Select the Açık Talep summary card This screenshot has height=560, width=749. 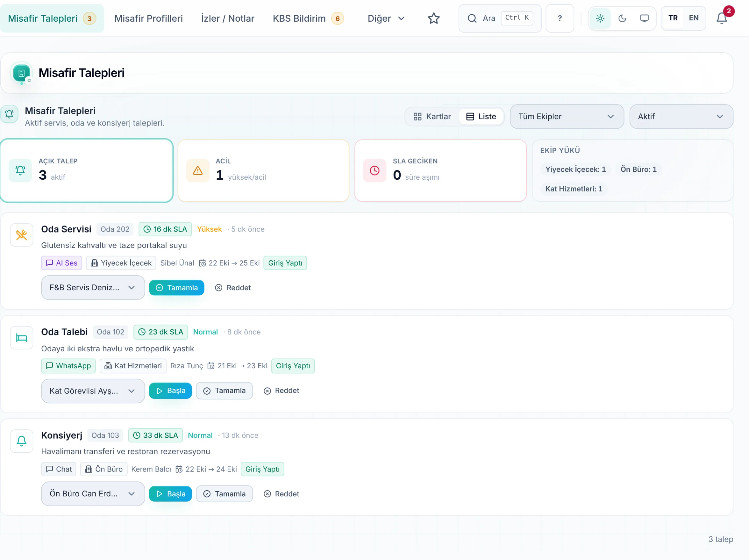[x=87, y=170]
